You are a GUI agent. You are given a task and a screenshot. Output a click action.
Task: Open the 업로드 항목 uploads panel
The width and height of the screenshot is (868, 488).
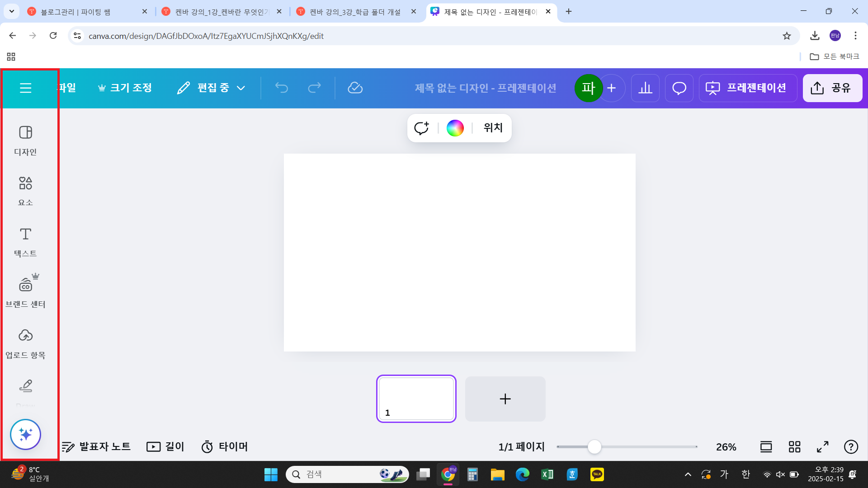point(26,342)
